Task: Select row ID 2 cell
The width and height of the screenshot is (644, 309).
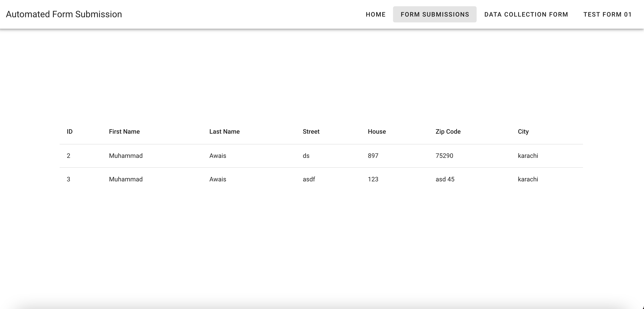Action: coord(69,156)
